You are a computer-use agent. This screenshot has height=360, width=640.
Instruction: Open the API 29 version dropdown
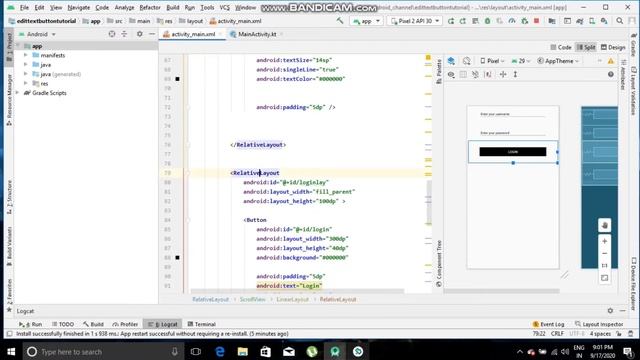pyautogui.click(x=521, y=61)
